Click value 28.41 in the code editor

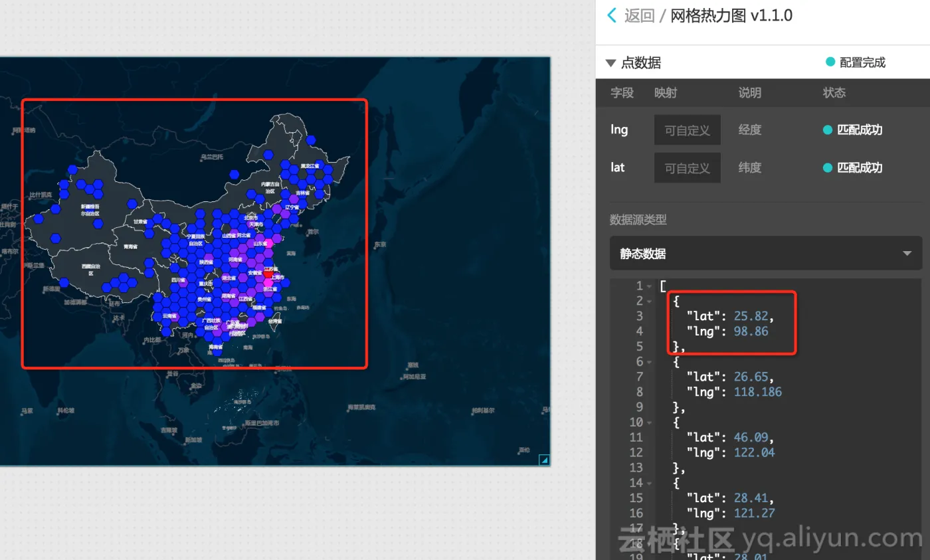point(753,498)
